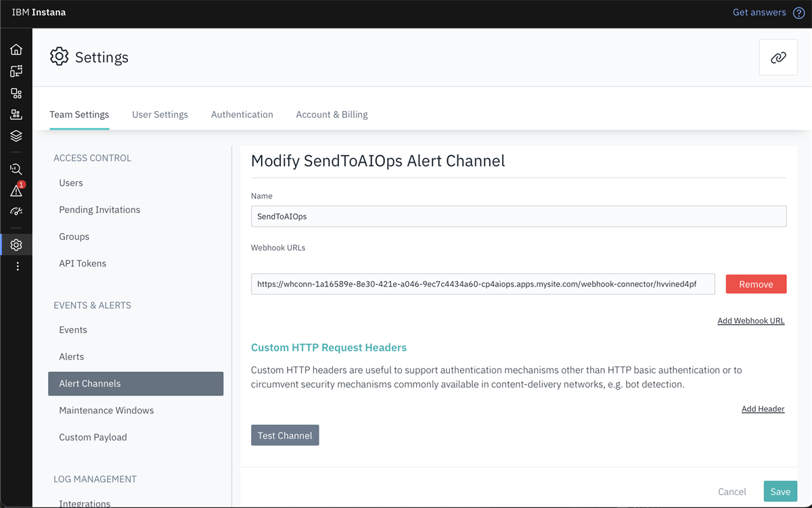Screen dimensions: 812x508
Task: Click the IBM Instana logo text
Action: [39, 12]
